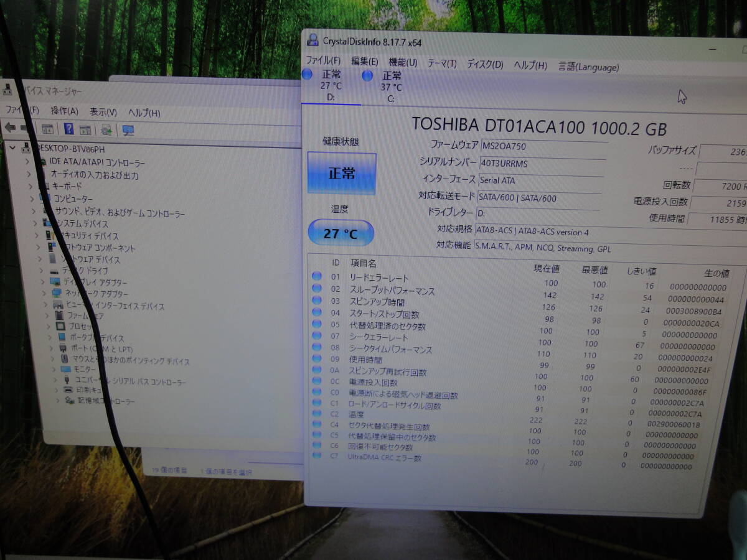Open ディスク(D) menu in CrystalDiskInfo
This screenshot has height=560, width=747.
pos(485,64)
